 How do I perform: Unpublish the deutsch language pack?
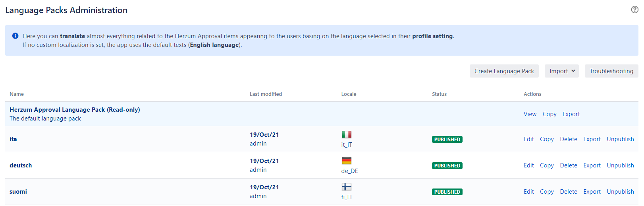click(620, 165)
